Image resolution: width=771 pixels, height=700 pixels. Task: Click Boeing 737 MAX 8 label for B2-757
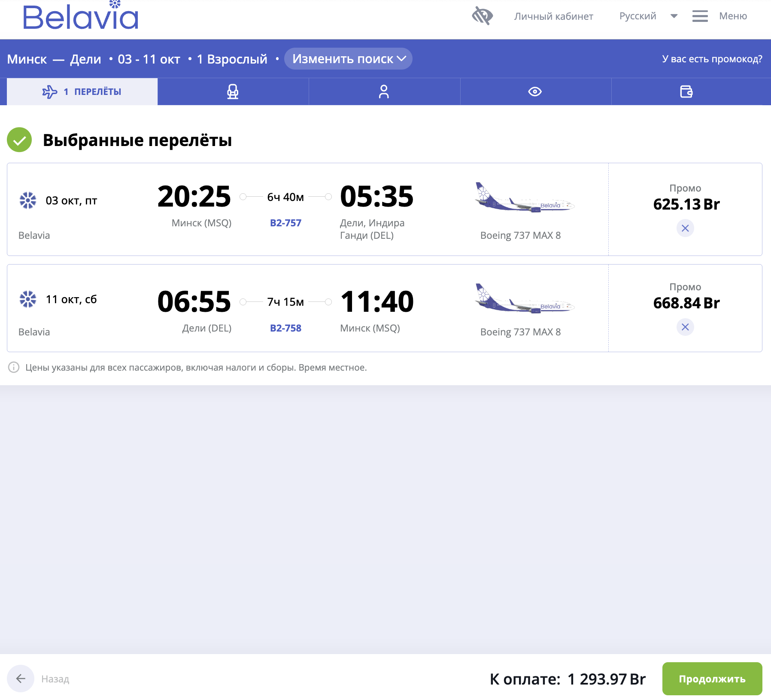[520, 235]
